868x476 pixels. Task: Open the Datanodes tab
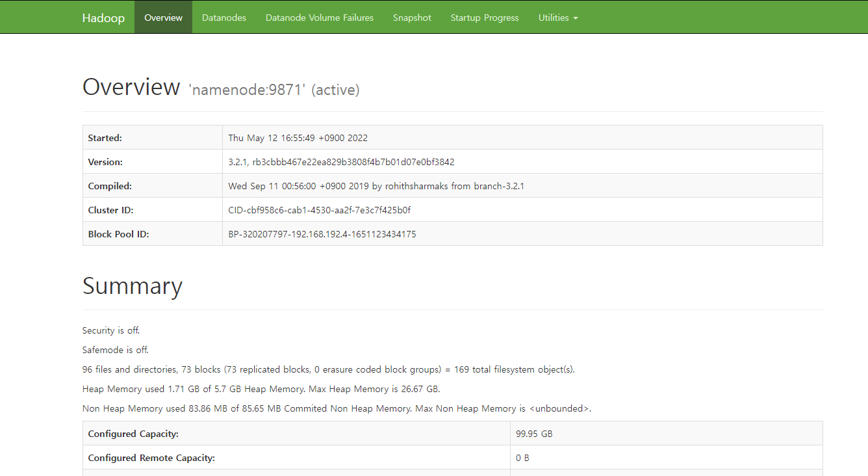coord(224,18)
